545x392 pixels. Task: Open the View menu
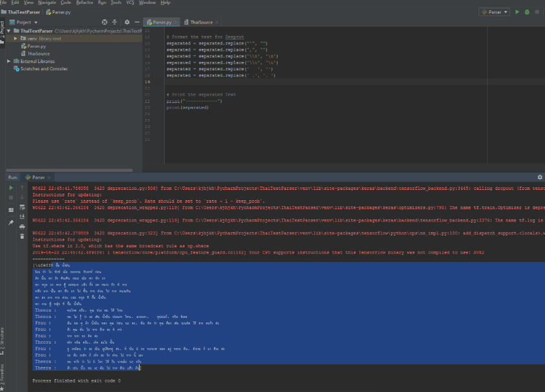pos(28,3)
